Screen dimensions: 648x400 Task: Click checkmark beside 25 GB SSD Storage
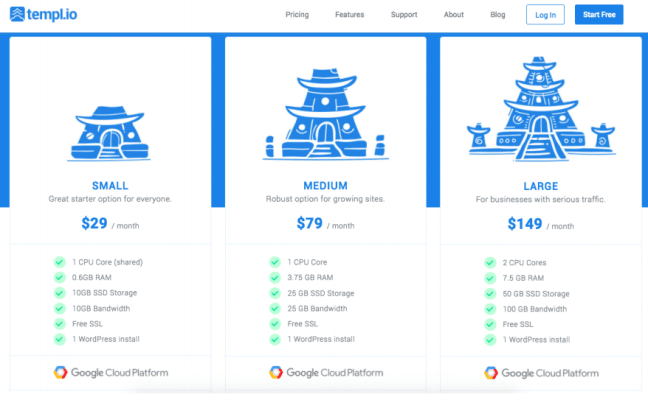275,293
